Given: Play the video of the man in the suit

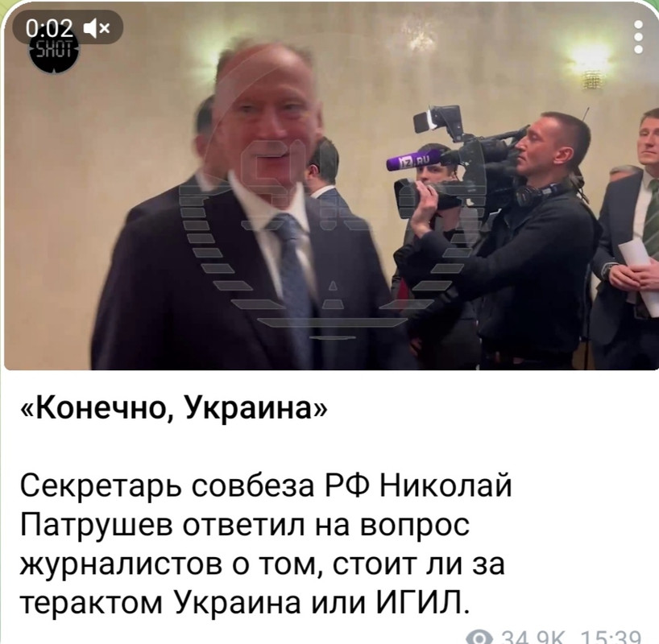Looking at the screenshot, I should (331, 186).
